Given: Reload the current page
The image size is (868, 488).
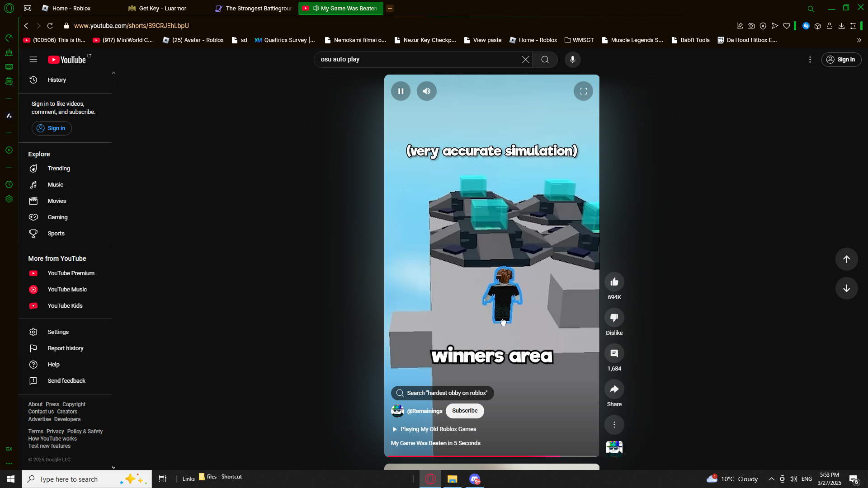Looking at the screenshot, I should tap(50, 26).
